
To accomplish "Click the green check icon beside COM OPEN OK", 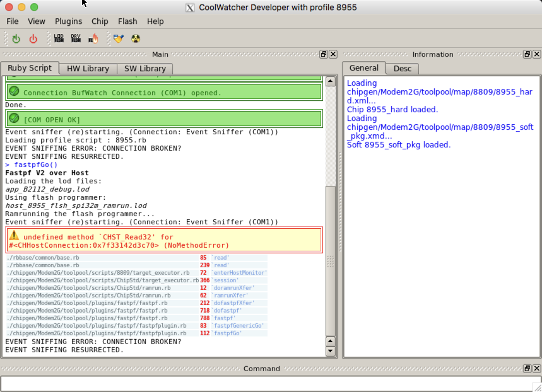I will click(x=14, y=118).
